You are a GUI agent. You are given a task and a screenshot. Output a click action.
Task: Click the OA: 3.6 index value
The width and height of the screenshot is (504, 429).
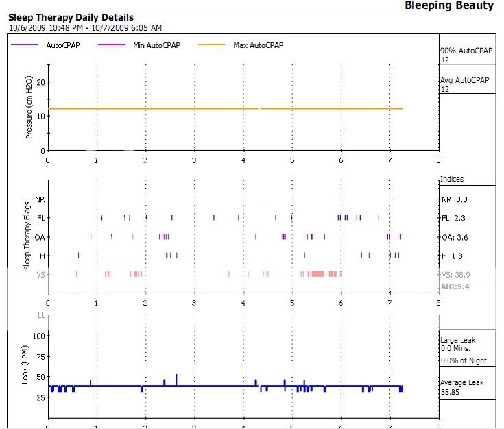pos(455,238)
